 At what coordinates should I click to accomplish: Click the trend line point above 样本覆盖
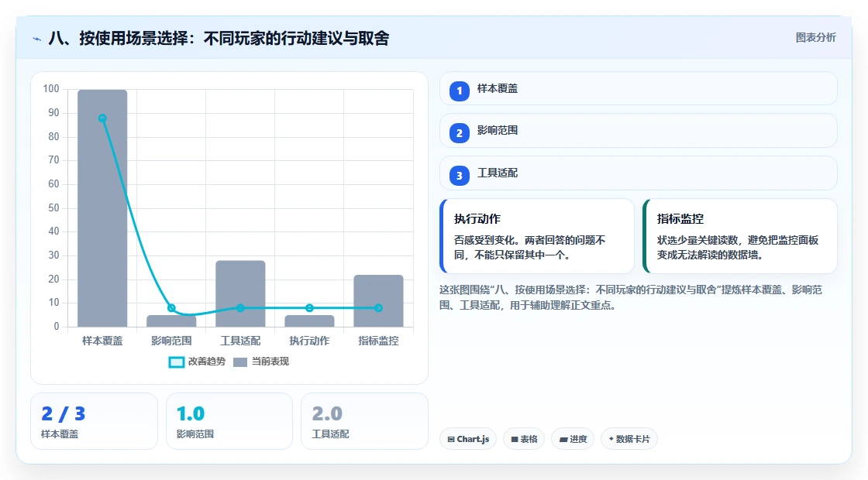pyautogui.click(x=102, y=118)
